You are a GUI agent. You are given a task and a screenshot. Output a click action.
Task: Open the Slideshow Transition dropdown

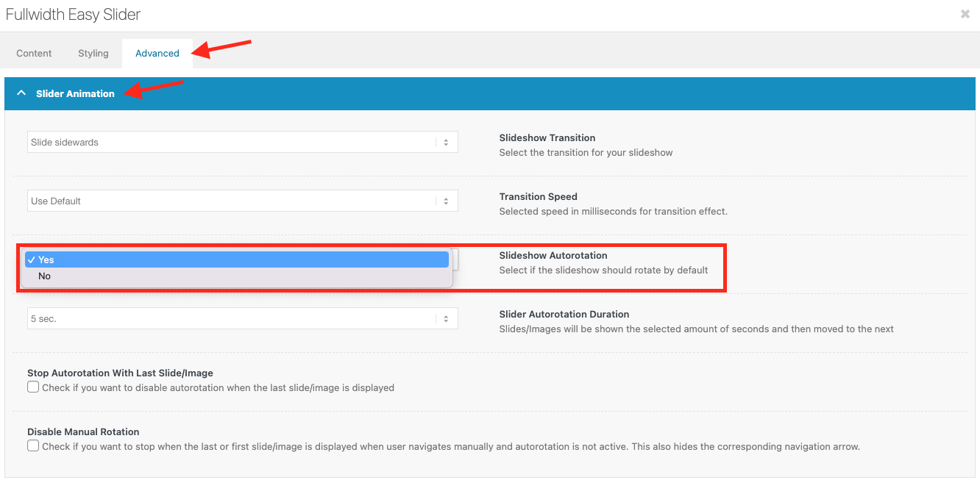(x=243, y=142)
